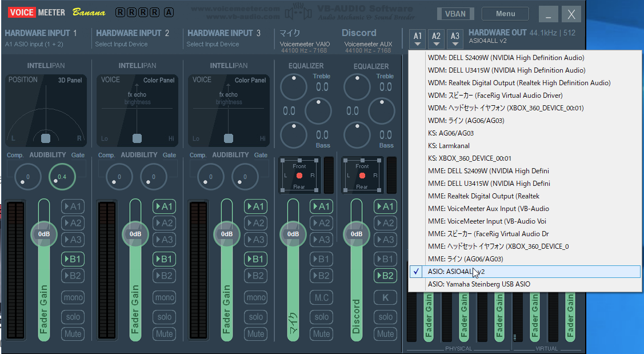
Task: Click the first R indicator in title bar
Action: (x=120, y=13)
